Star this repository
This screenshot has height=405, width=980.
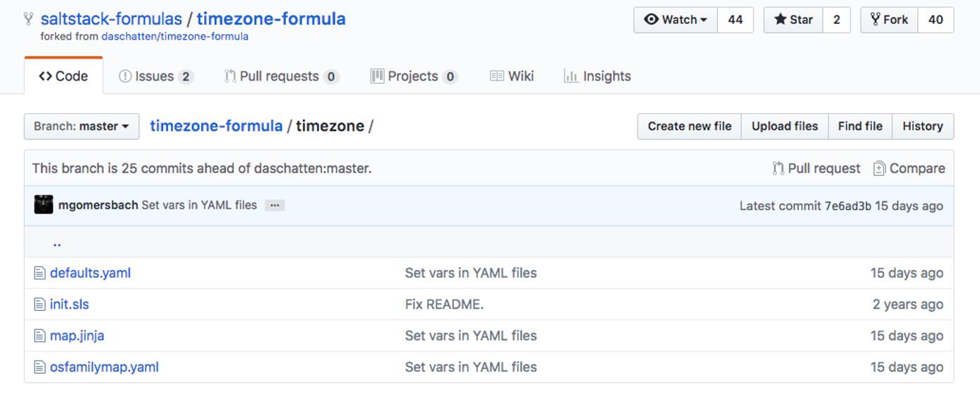pyautogui.click(x=793, y=20)
